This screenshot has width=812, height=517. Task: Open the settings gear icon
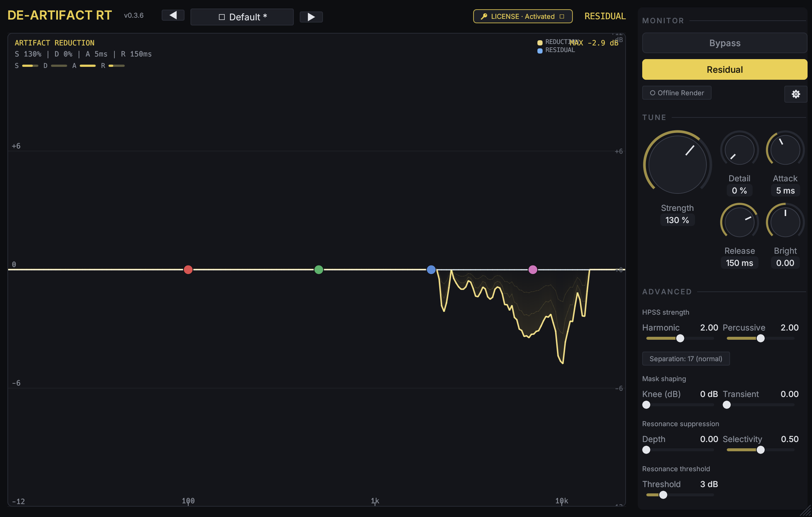796,93
